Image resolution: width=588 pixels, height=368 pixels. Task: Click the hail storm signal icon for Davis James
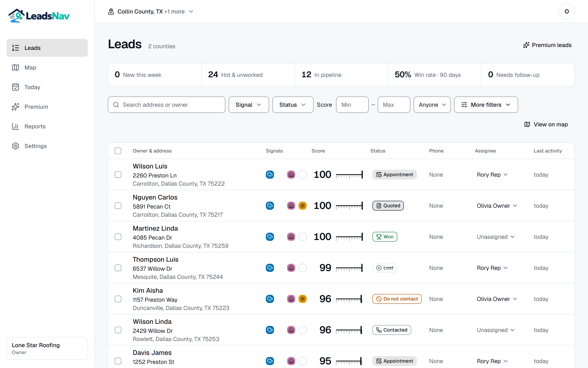click(x=270, y=361)
